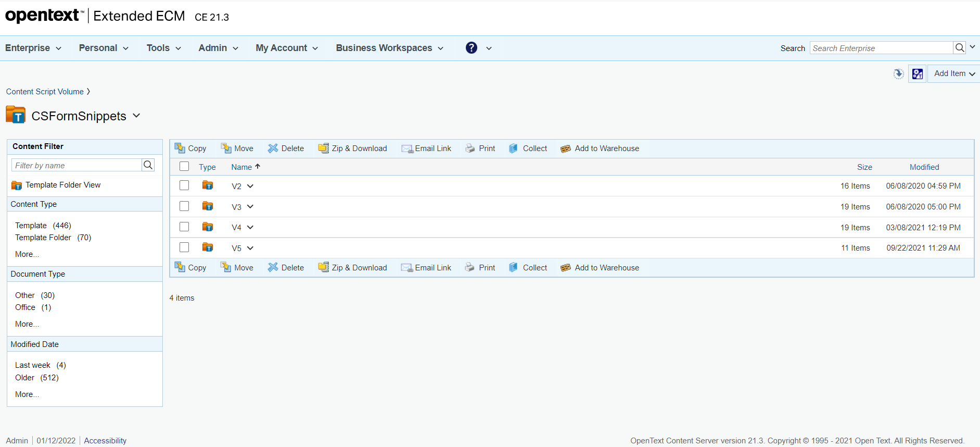This screenshot has width=980, height=447.
Task: Open the Business Workspaces menu
Action: (389, 48)
